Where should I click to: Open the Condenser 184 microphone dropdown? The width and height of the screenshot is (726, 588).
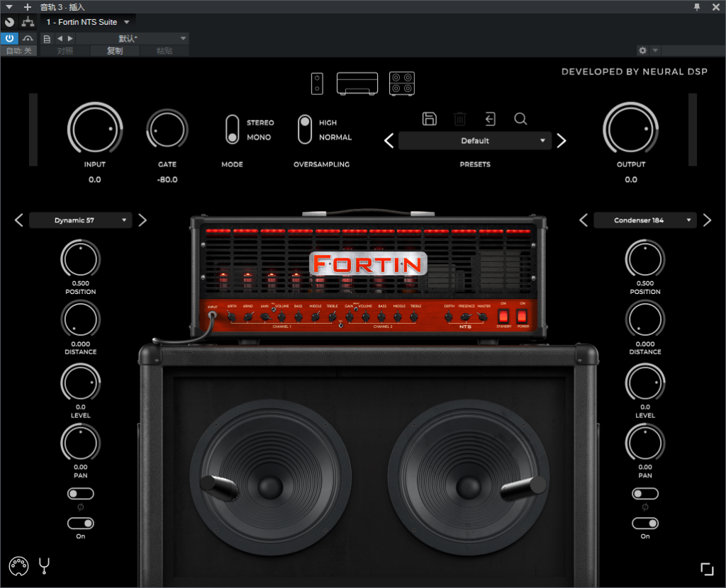tap(645, 220)
